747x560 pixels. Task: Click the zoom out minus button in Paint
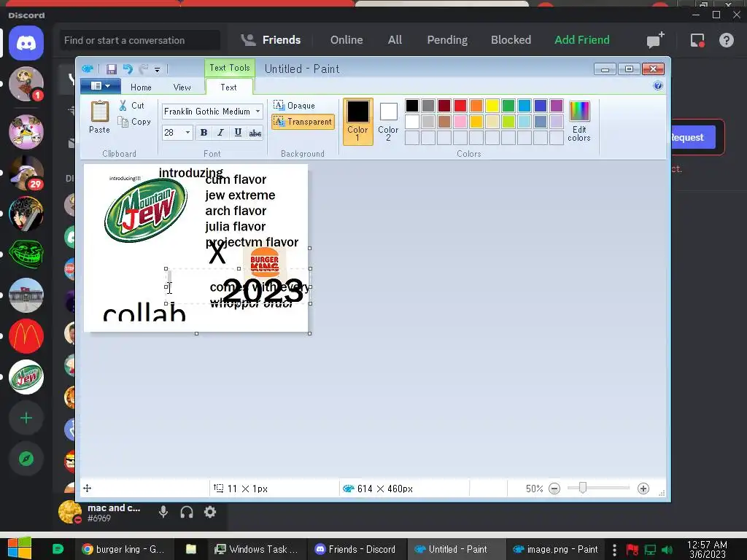554,489
